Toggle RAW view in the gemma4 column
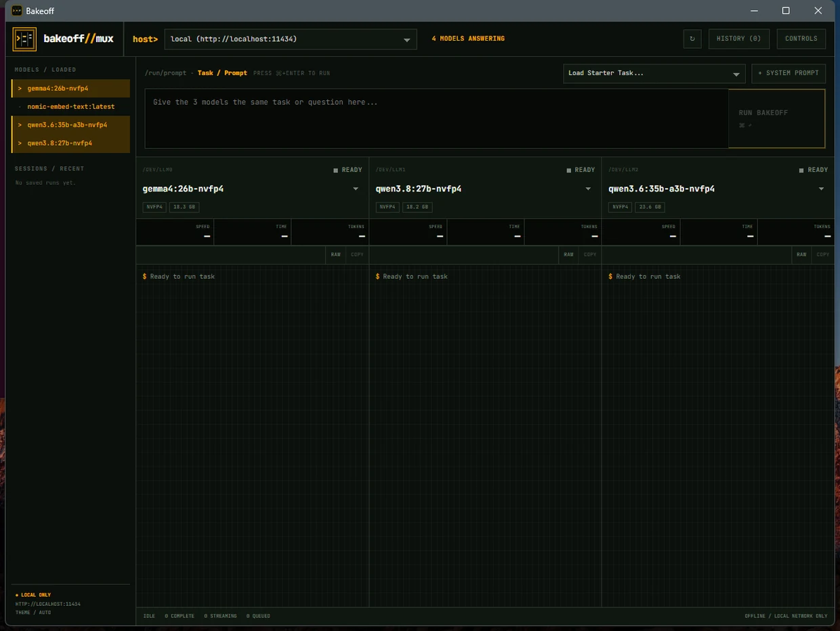The width and height of the screenshot is (840, 631). pyautogui.click(x=336, y=255)
